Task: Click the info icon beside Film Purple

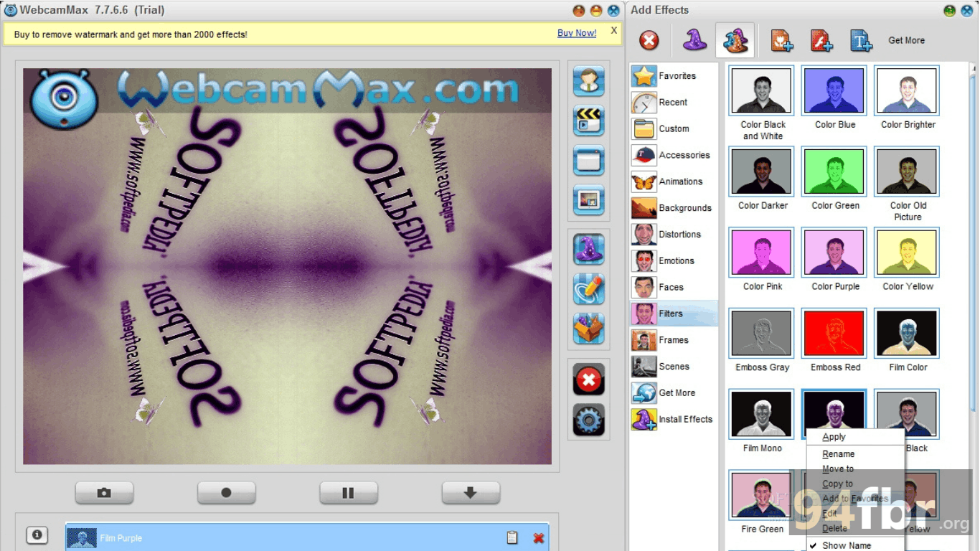Action: (37, 535)
